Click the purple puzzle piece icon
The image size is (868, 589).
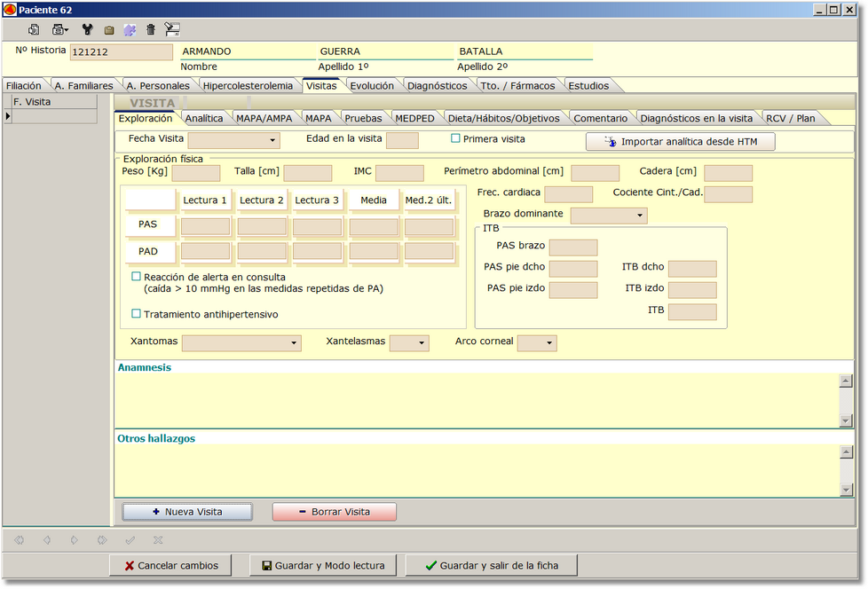click(x=130, y=30)
